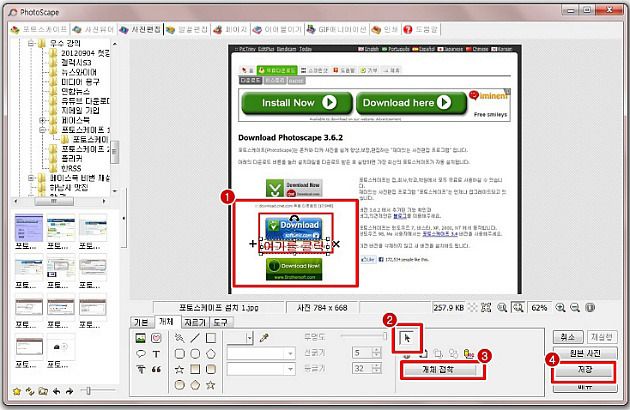Open the double-quote symbol tool

(x=156, y=369)
